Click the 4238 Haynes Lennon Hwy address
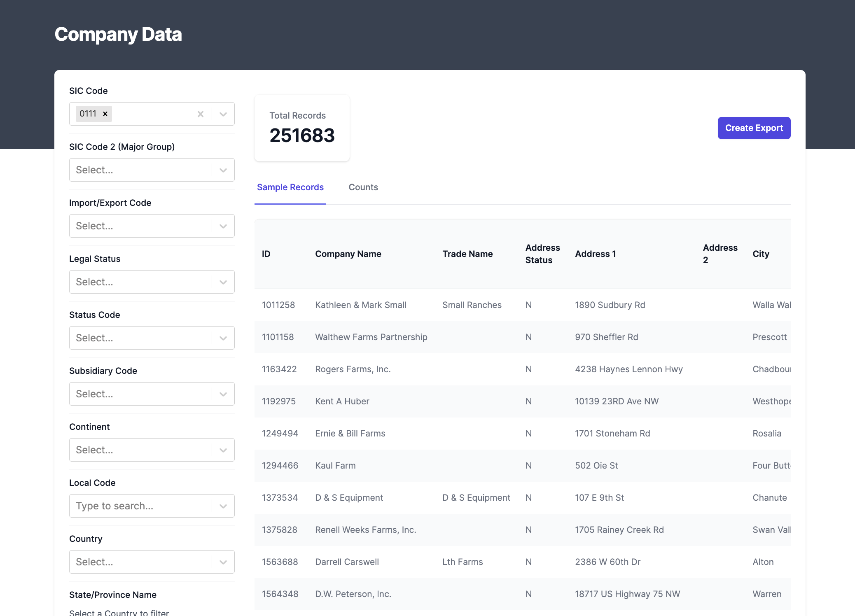Viewport: 855px width, 616px height. click(629, 369)
